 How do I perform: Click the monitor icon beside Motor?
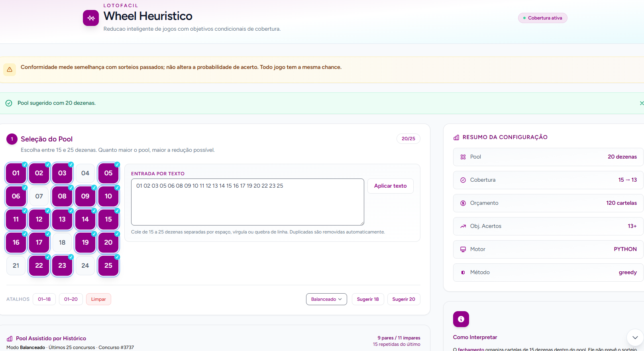point(463,249)
